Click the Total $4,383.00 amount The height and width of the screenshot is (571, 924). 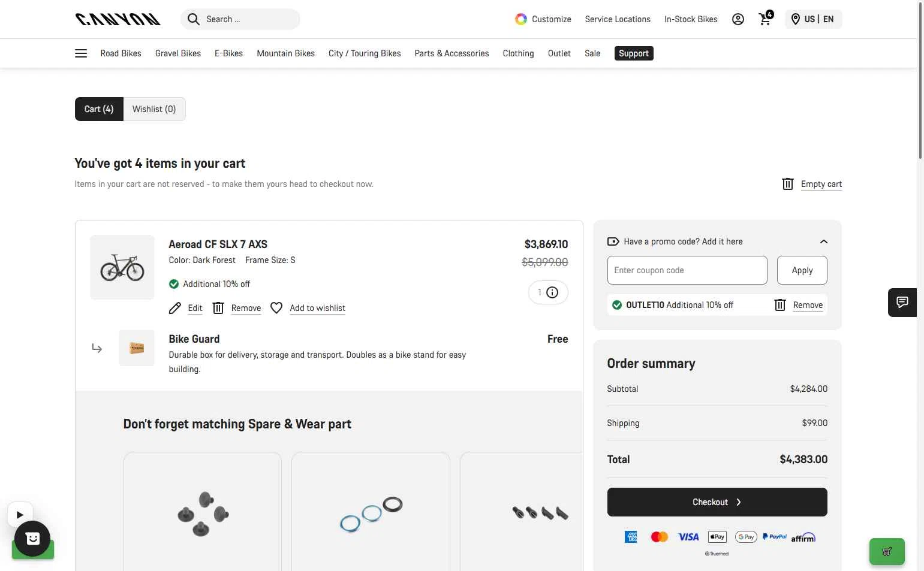click(803, 460)
